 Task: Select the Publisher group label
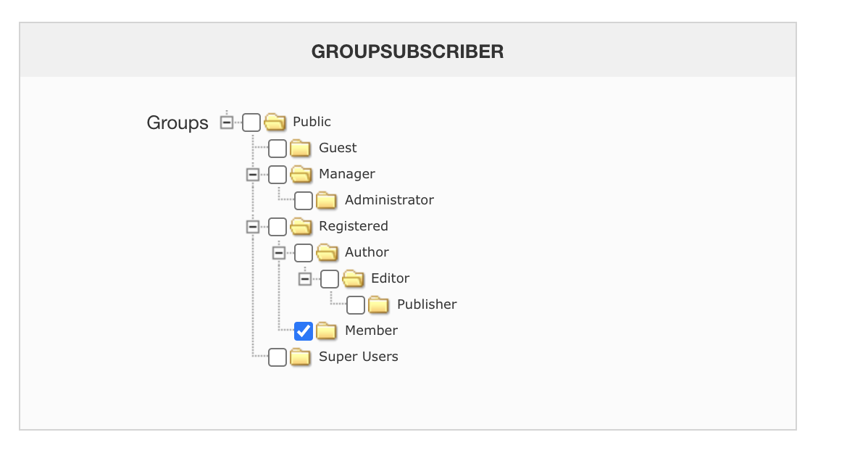[x=427, y=304]
